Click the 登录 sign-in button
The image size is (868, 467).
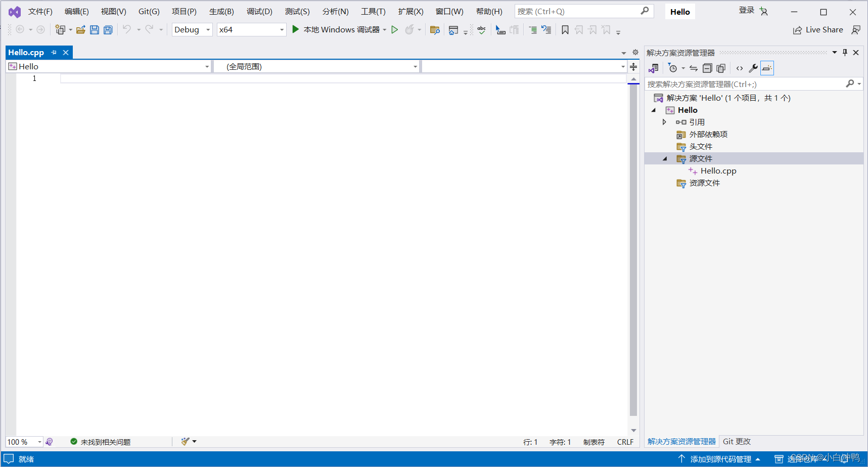[x=746, y=11]
